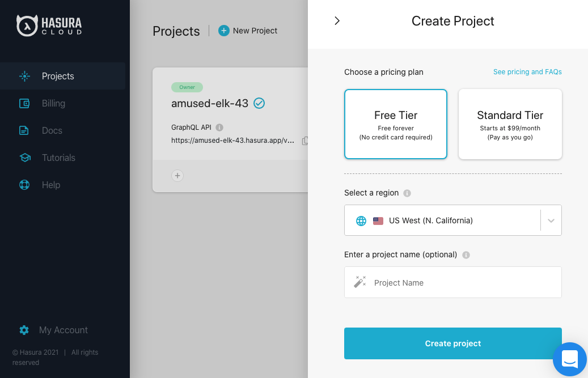Image resolution: width=588 pixels, height=378 pixels.
Task: Expand the project card with the plus button
Action: tap(177, 176)
